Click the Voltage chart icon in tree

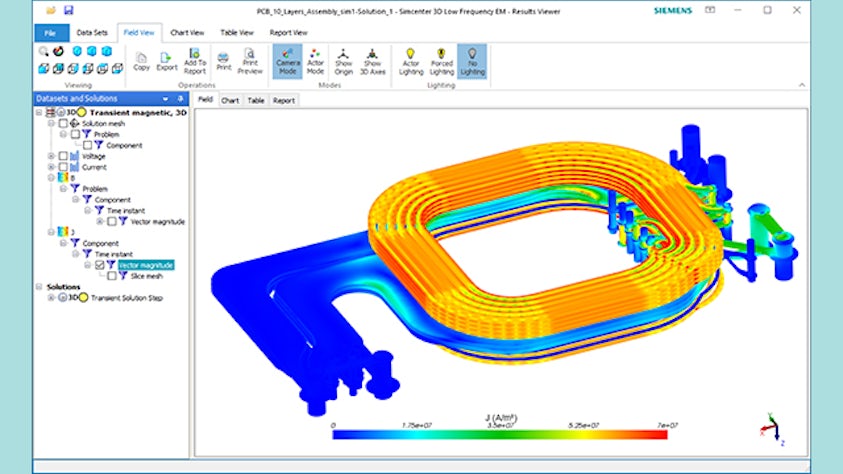(x=75, y=156)
